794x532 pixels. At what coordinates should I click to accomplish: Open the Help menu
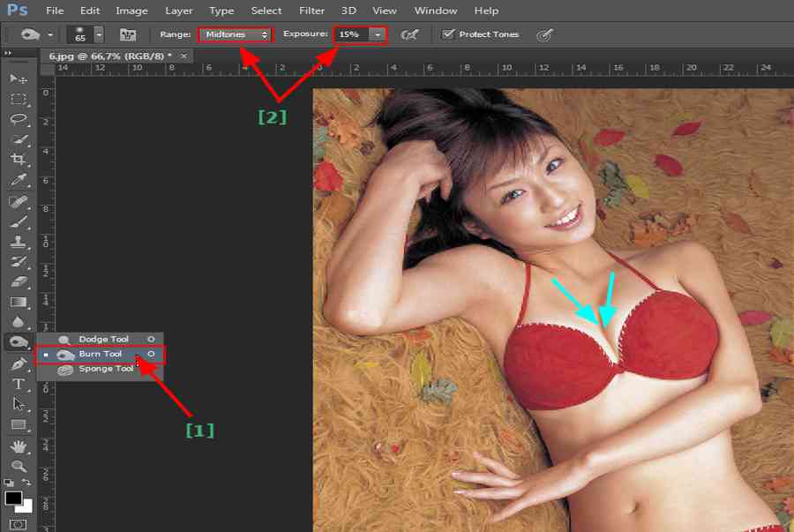point(486,11)
